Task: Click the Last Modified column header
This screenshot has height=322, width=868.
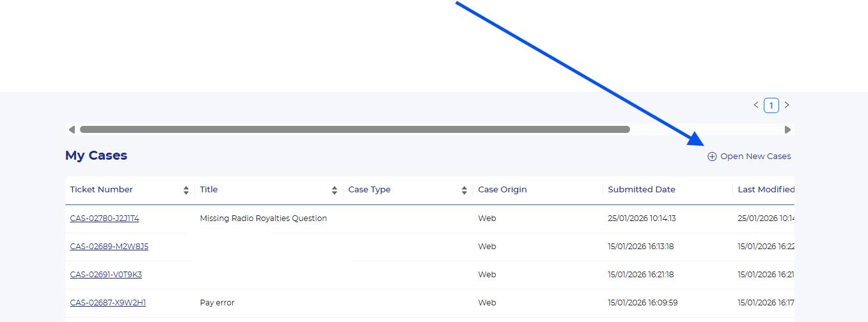Action: [766, 190]
